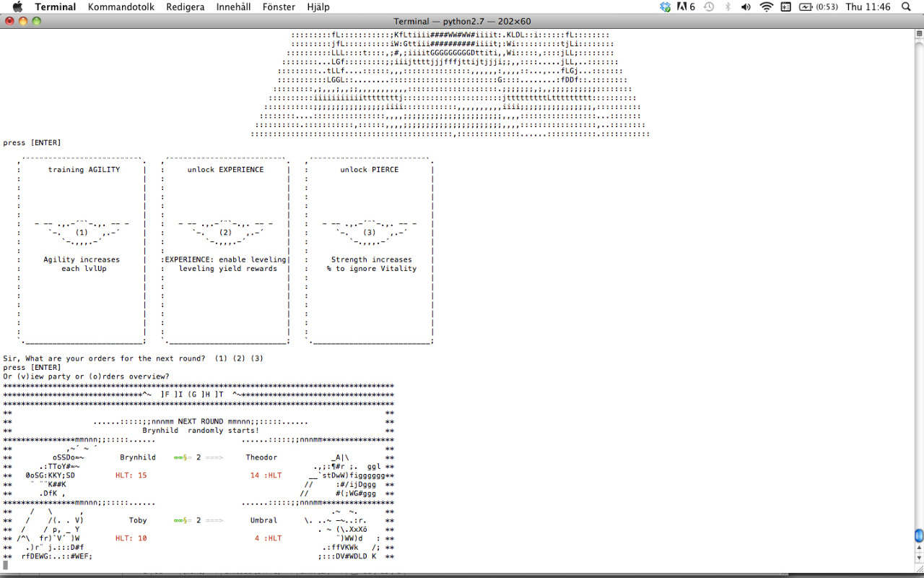Click the clock showing Thu 11:46
924x578 pixels.
pos(868,7)
